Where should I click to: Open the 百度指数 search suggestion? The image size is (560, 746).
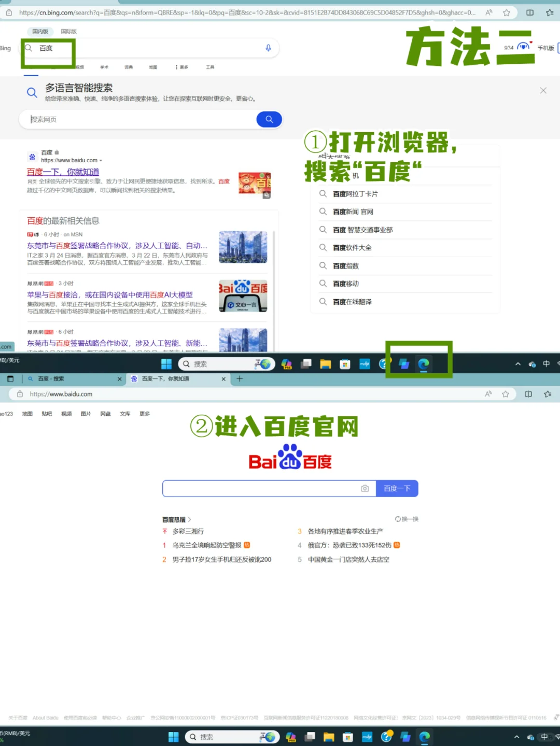tap(345, 265)
